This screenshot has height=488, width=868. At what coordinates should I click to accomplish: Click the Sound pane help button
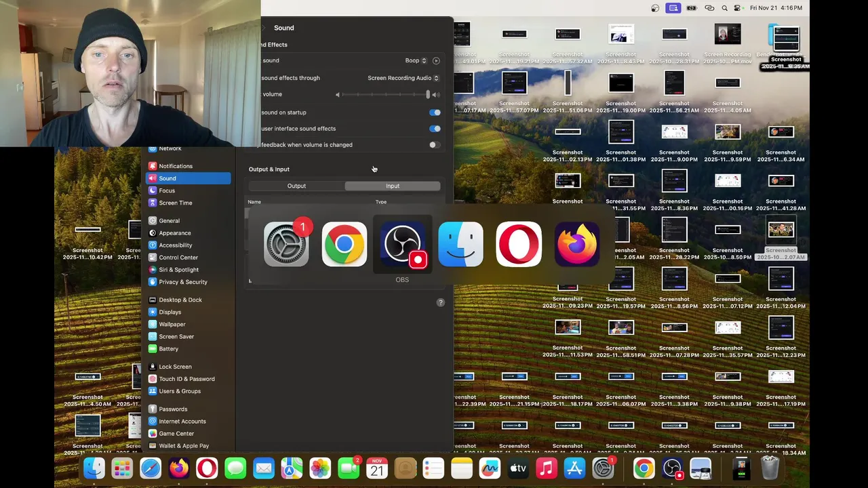tap(441, 302)
